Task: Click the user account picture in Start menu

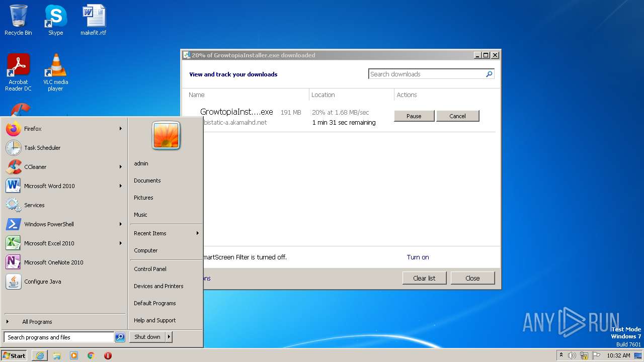Action: tap(166, 135)
